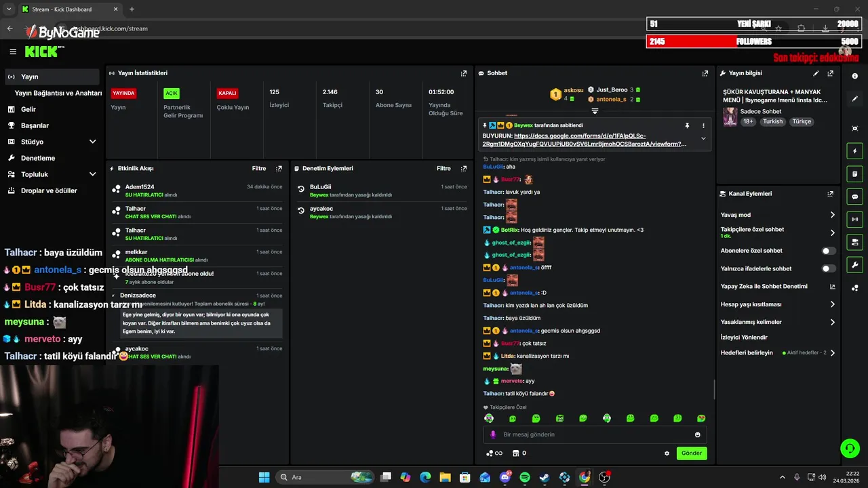Screen dimensions: 868x488
Task: Expand the chat leaderboard down arrow
Action: coord(595,110)
